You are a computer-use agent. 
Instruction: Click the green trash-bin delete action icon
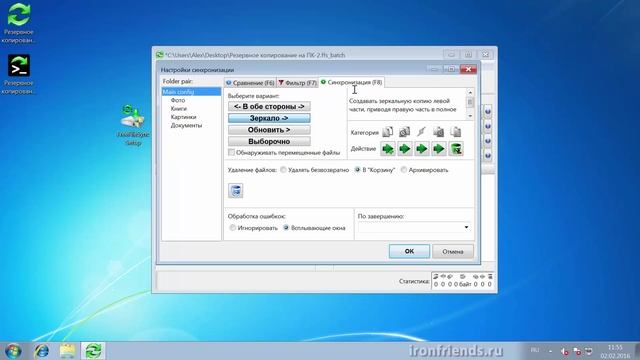point(456,149)
